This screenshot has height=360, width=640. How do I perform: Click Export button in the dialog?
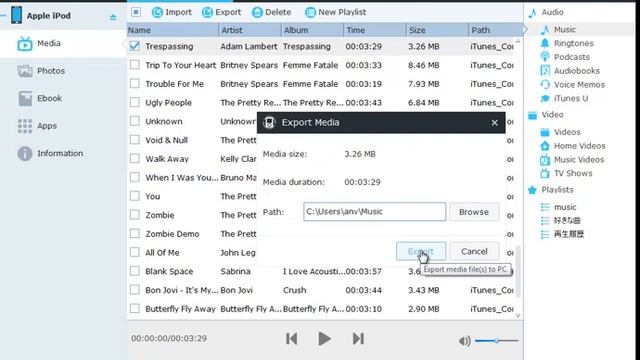point(421,251)
